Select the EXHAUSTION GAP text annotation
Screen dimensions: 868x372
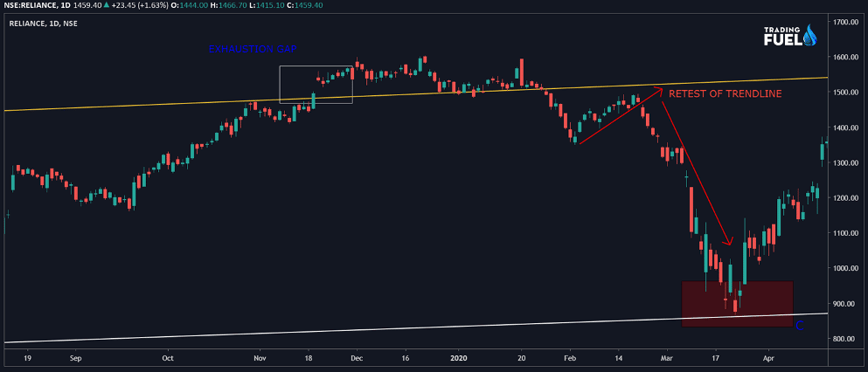coord(253,49)
